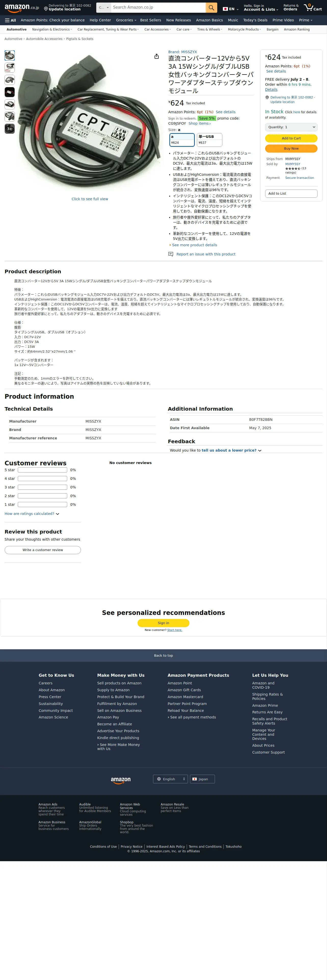The height and width of the screenshot is (980, 327).
Task: Click Secure transaction link
Action: (299, 178)
